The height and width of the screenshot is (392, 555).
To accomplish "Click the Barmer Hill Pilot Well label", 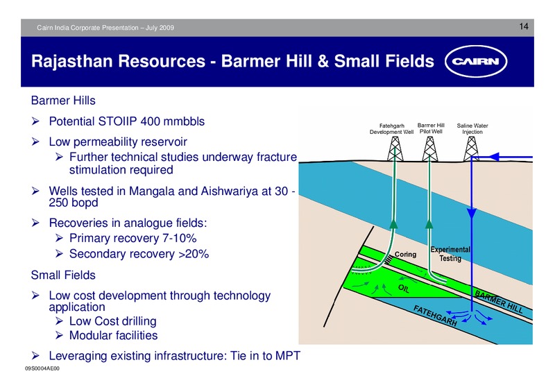I will 431,128.
